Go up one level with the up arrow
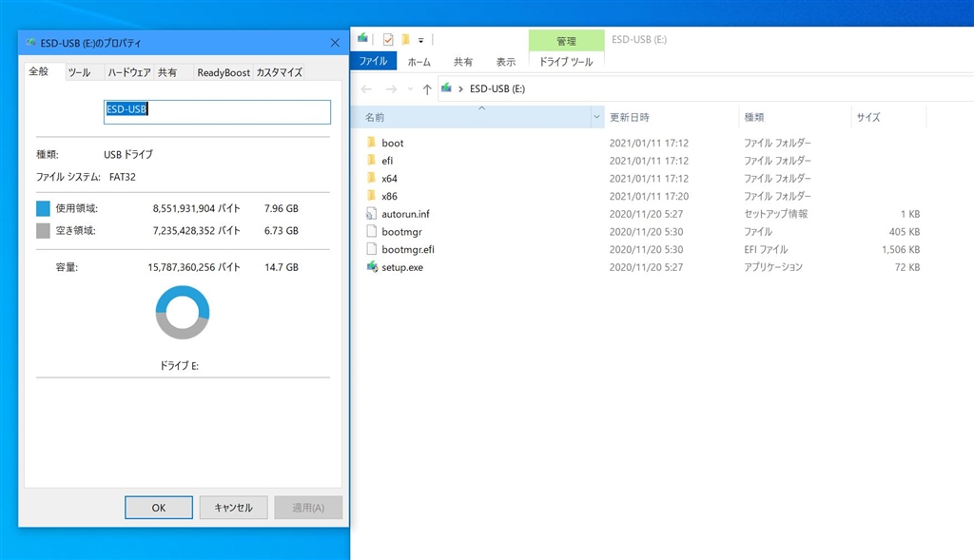 (427, 89)
